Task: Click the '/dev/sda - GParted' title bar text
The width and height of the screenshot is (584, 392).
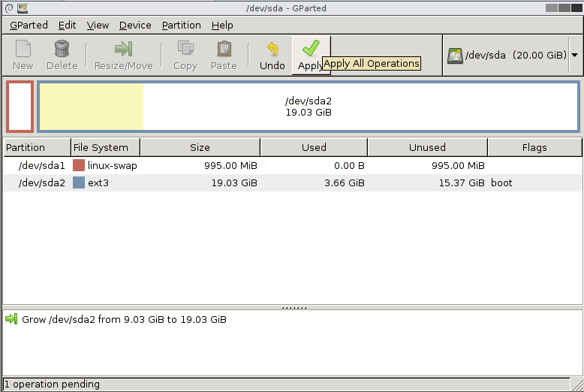Action: (x=286, y=8)
